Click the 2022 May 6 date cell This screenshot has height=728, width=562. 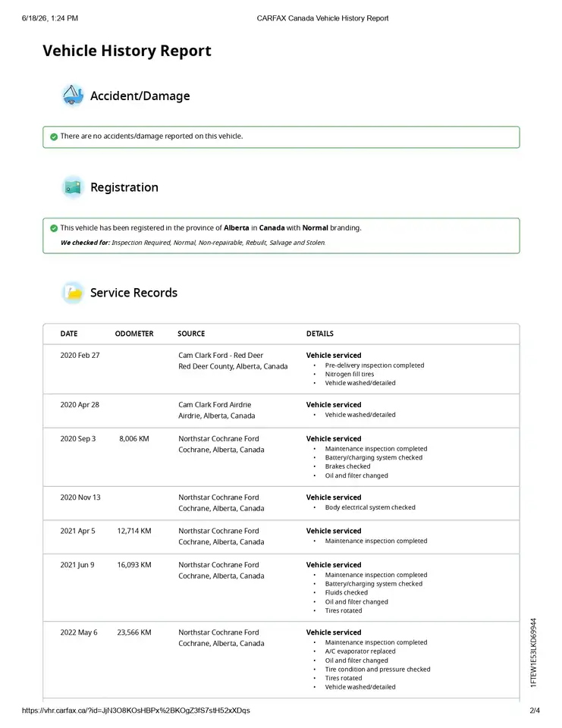tap(78, 632)
